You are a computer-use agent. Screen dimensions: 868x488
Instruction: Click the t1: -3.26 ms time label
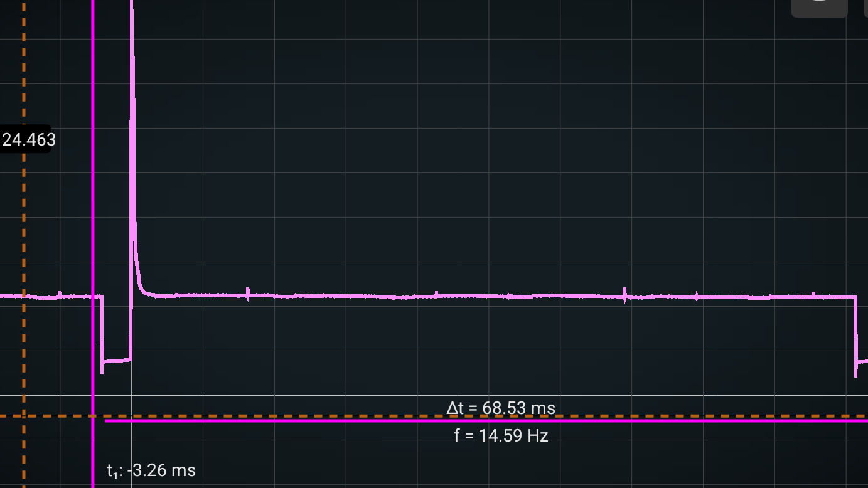point(151,470)
